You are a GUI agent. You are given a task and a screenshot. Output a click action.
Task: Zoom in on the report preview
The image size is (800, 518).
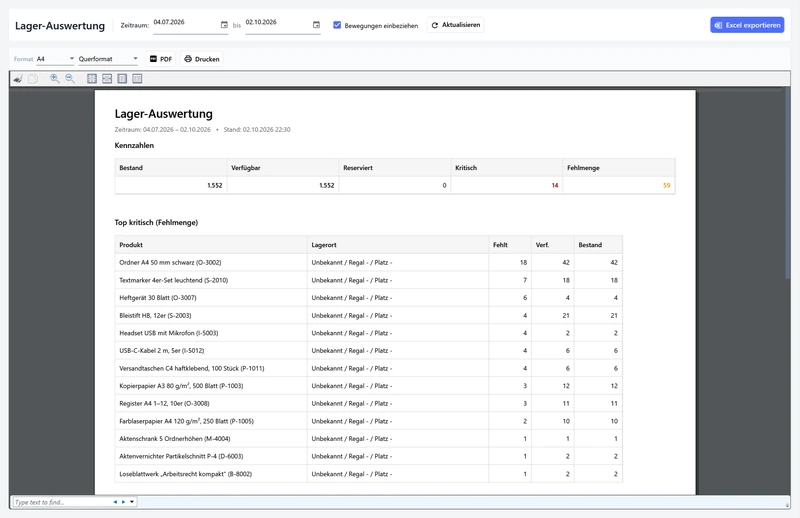pos(55,79)
